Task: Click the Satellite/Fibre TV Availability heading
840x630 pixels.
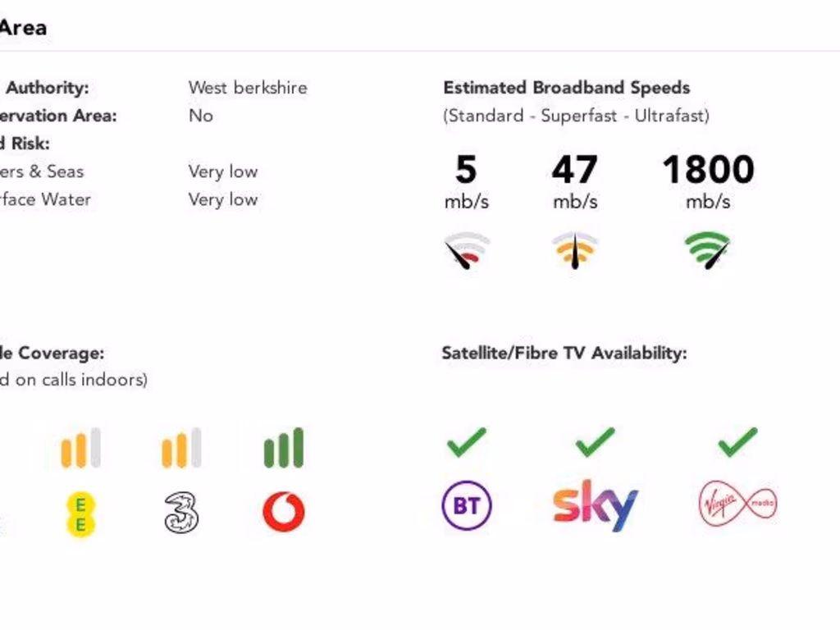Action: [x=564, y=354]
